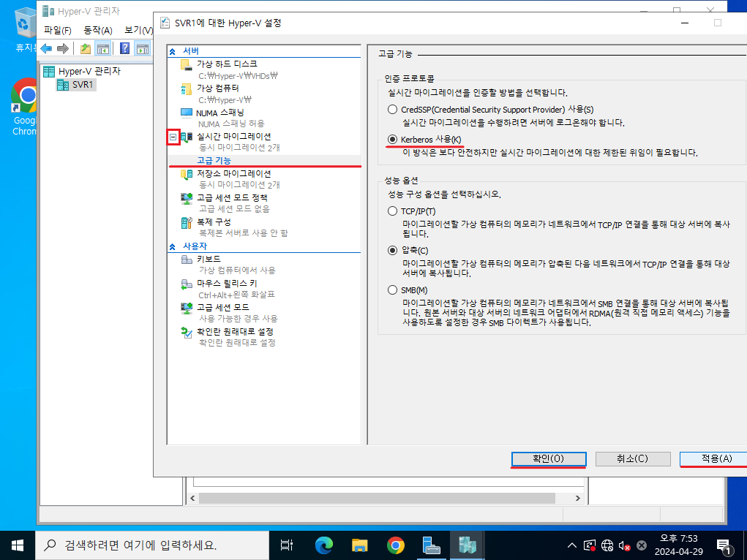The height and width of the screenshot is (560, 747).
Task: Collapse the 사용자 section chevron
Action: tap(173, 246)
